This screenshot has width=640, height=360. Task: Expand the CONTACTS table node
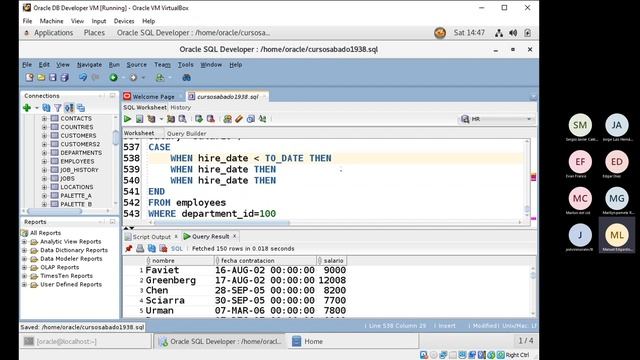44,118
